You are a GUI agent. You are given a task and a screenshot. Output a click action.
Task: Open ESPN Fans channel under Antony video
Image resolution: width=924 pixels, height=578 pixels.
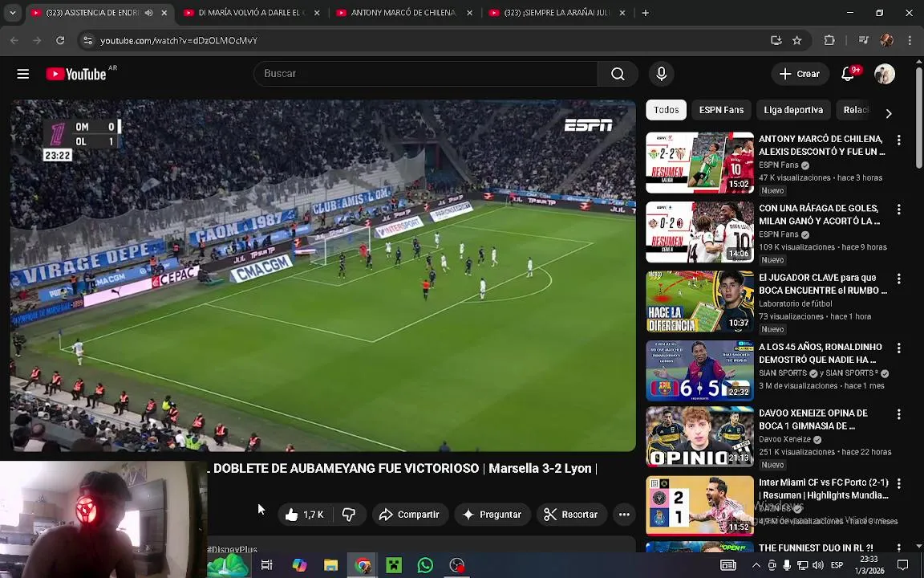779,165
